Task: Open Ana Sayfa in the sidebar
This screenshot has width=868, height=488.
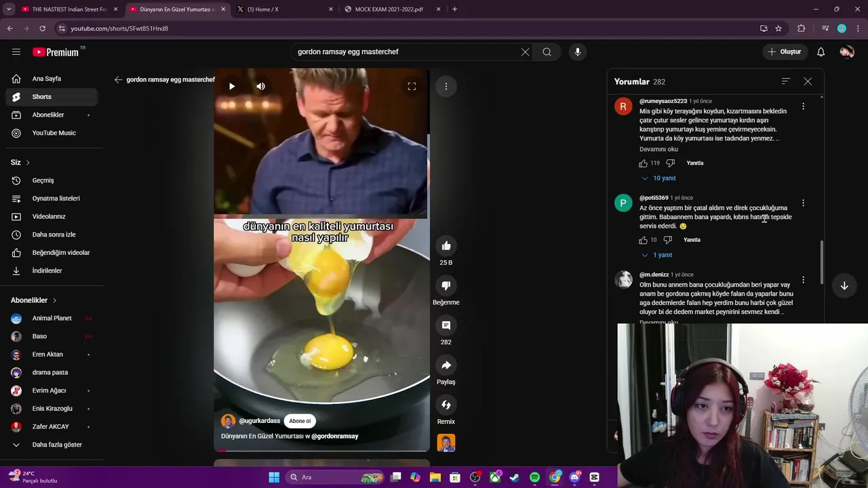Action: point(52,79)
